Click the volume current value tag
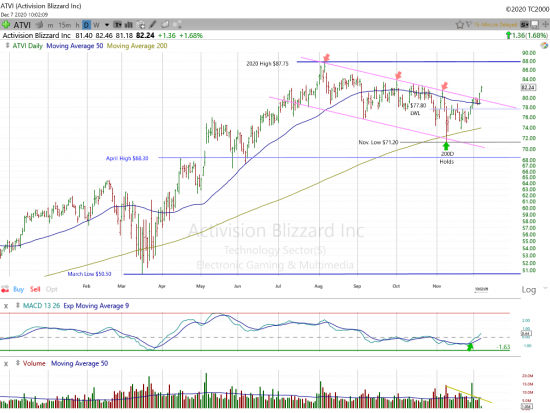 [527, 406]
